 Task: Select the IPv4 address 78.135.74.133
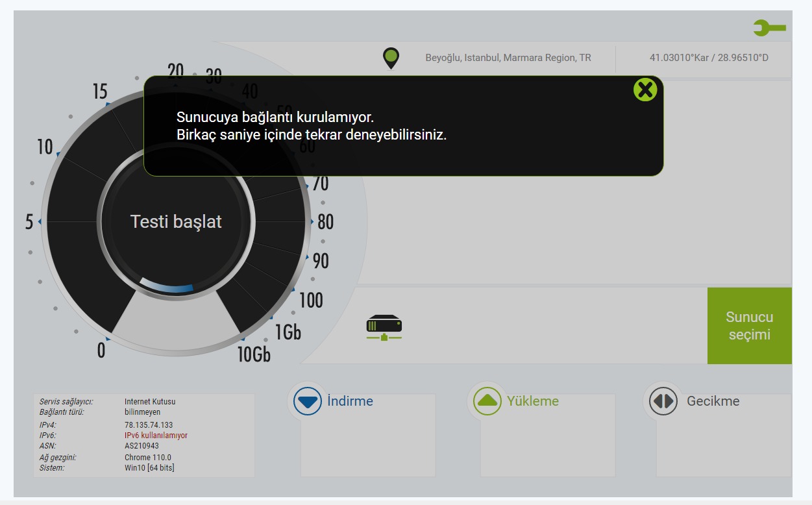coord(149,425)
